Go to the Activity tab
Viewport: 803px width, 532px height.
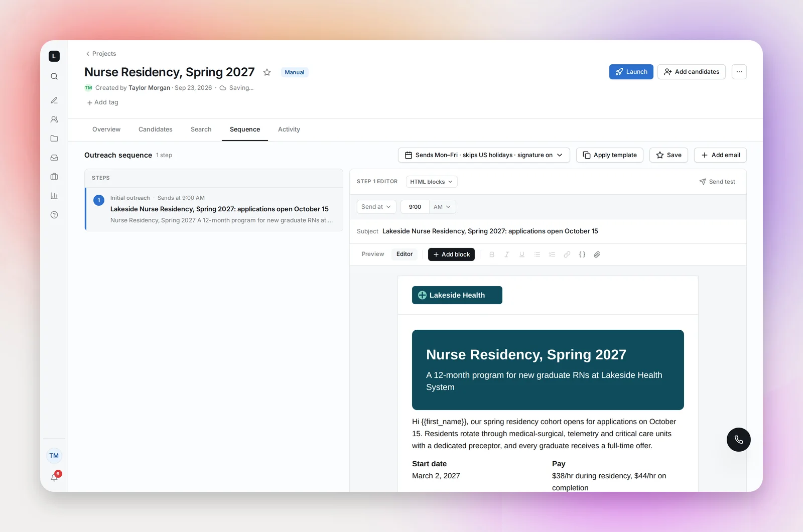(x=289, y=129)
